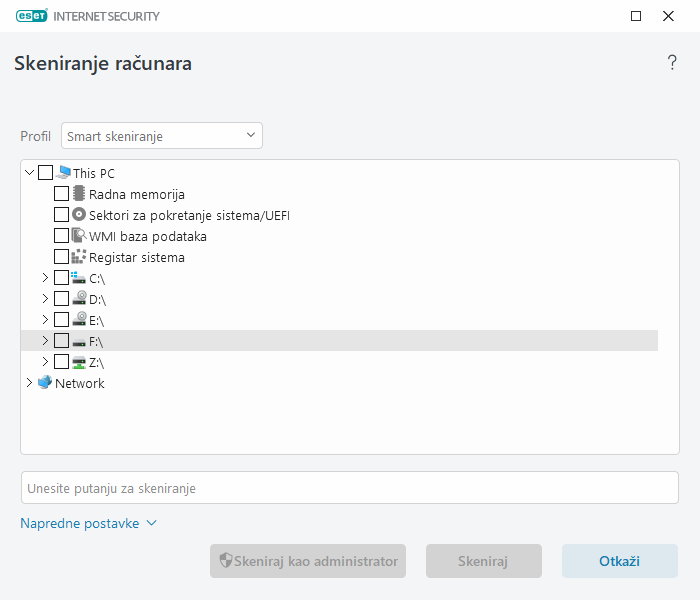The image size is (700, 600).
Task: Click the scan path input field
Action: [349, 488]
